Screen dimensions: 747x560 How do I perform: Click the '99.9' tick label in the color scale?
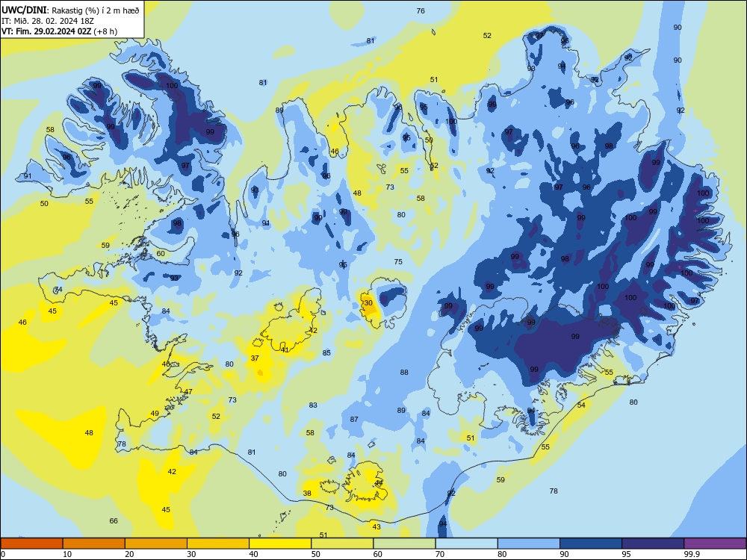tap(692, 554)
